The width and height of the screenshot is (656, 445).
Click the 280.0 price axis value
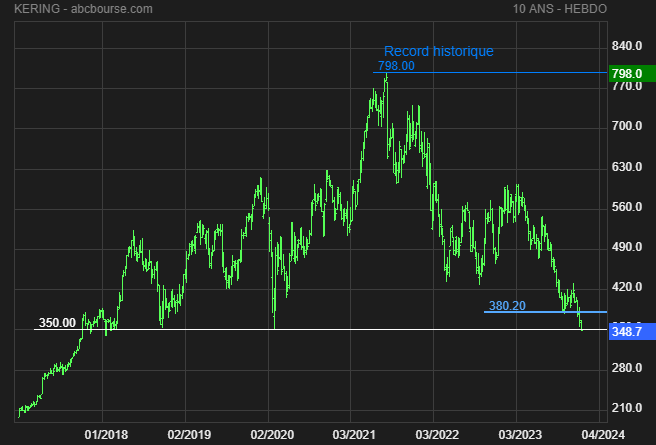click(x=627, y=368)
